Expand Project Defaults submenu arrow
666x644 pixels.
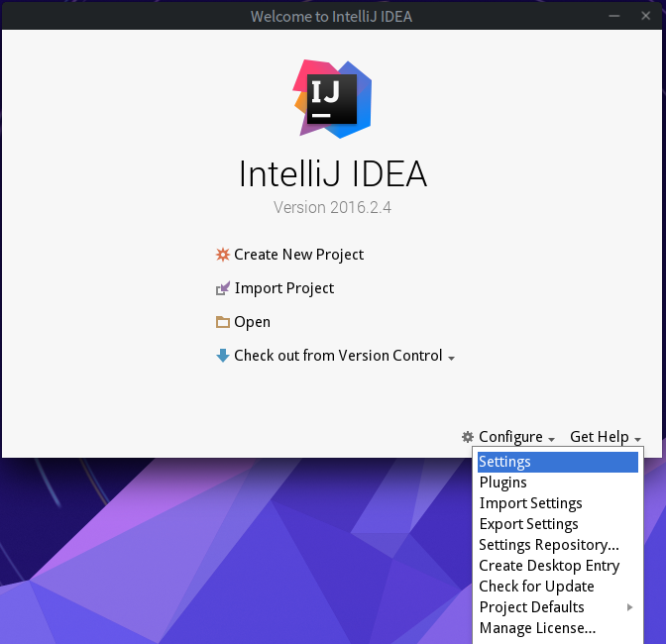click(630, 607)
